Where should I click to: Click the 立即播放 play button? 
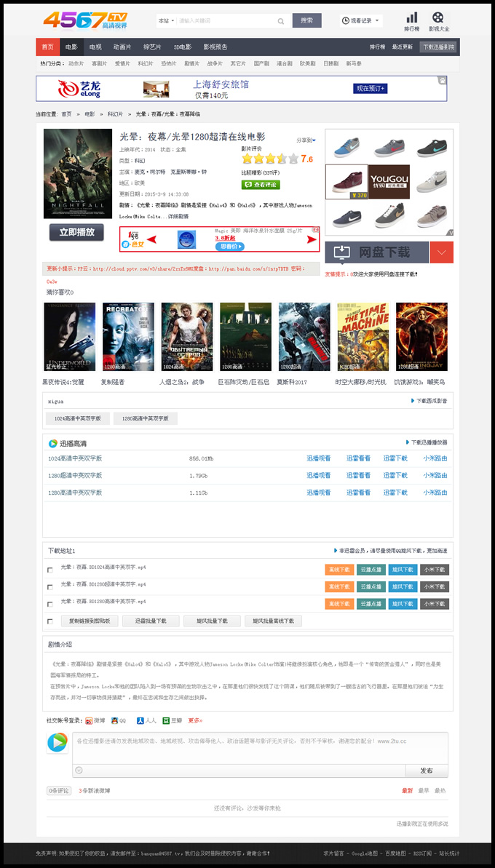click(x=76, y=233)
